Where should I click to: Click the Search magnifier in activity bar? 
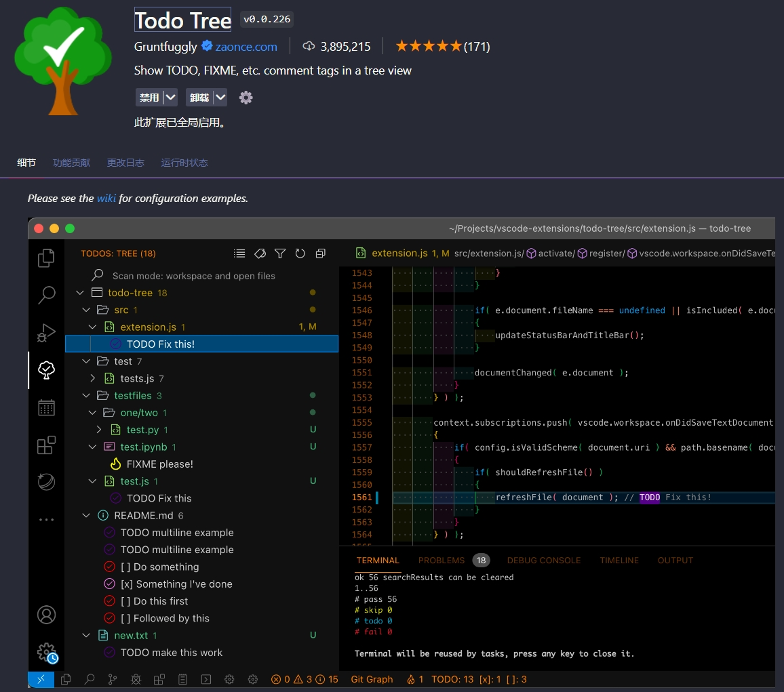(46, 296)
